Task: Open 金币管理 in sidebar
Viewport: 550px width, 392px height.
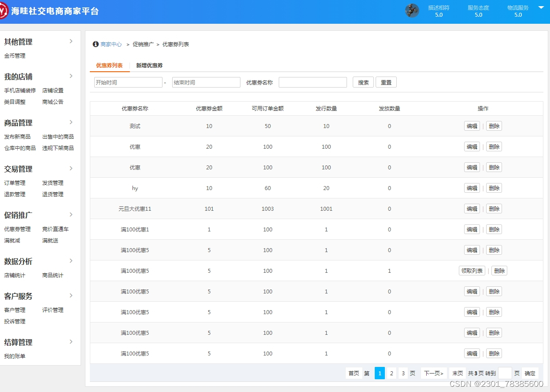Action: pos(15,56)
